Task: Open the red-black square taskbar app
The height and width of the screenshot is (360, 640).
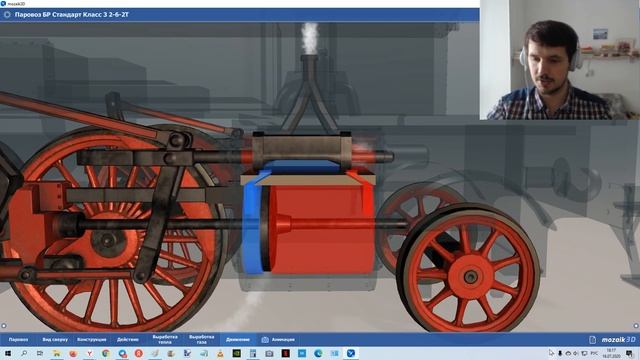Action: click(x=285, y=353)
